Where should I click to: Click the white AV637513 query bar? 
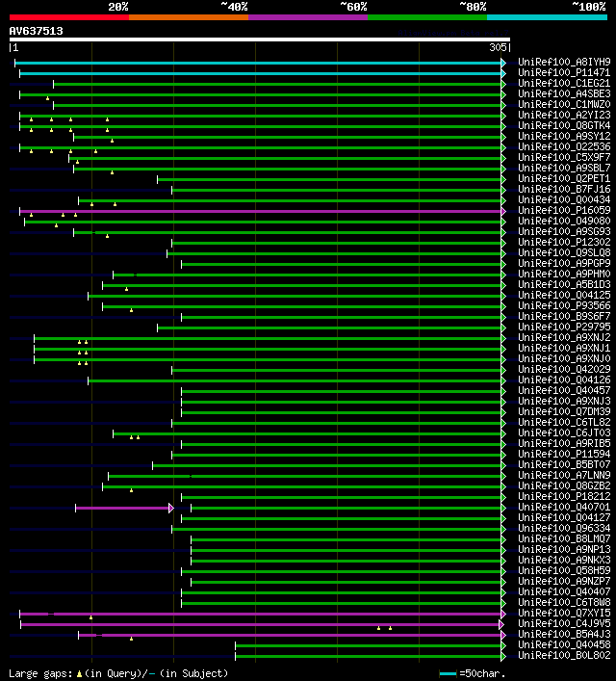click(260, 39)
